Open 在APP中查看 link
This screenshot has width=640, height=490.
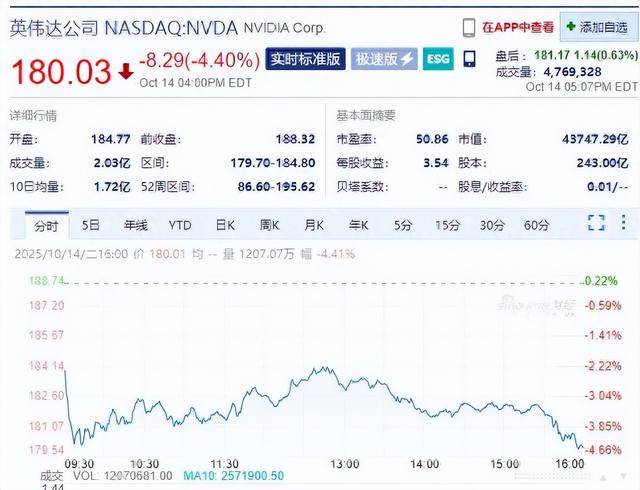click(x=517, y=27)
